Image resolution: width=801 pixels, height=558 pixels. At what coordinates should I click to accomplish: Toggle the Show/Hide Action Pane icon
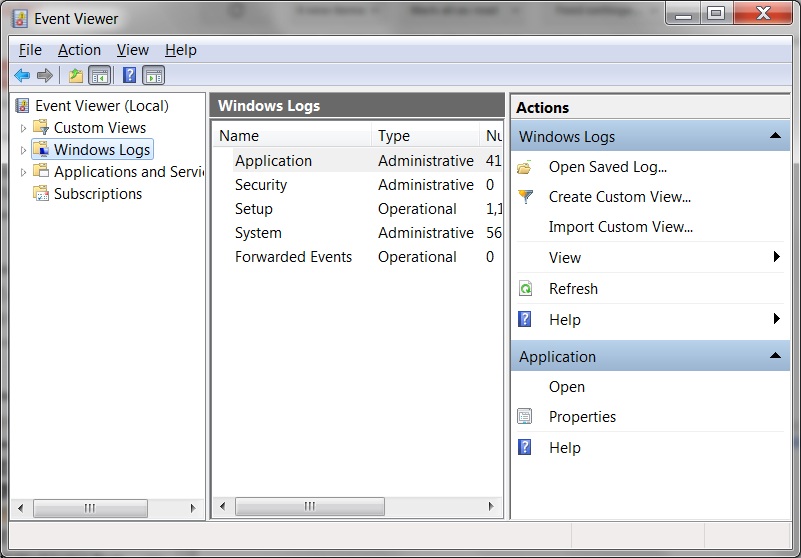pos(154,76)
